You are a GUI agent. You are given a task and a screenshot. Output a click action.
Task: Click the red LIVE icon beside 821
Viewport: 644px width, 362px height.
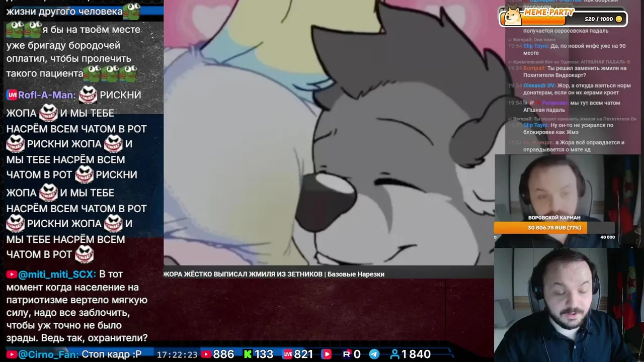[x=287, y=354]
